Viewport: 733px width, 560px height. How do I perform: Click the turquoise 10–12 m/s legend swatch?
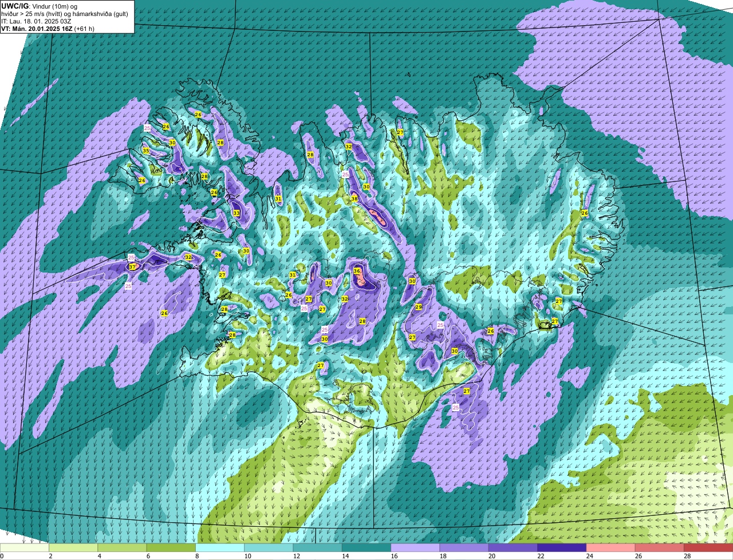269,548
